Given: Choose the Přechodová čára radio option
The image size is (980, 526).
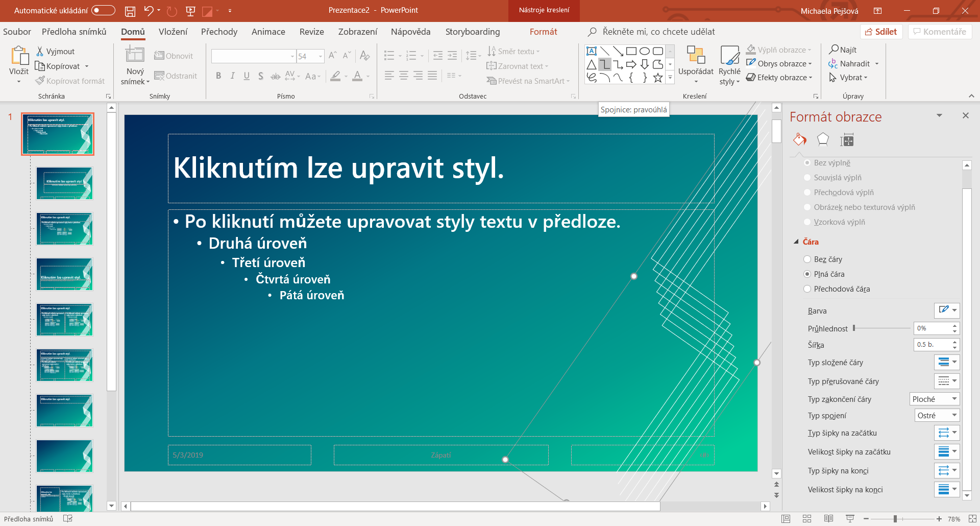Looking at the screenshot, I should 807,289.
